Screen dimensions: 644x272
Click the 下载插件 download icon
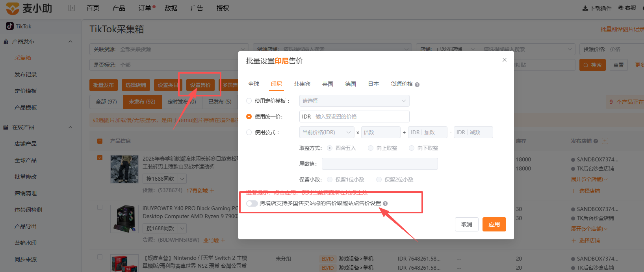(585, 8)
